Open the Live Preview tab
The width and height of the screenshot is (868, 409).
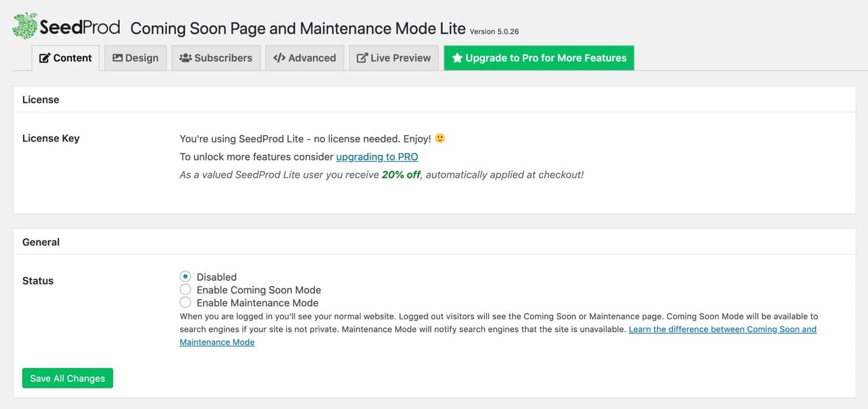393,57
